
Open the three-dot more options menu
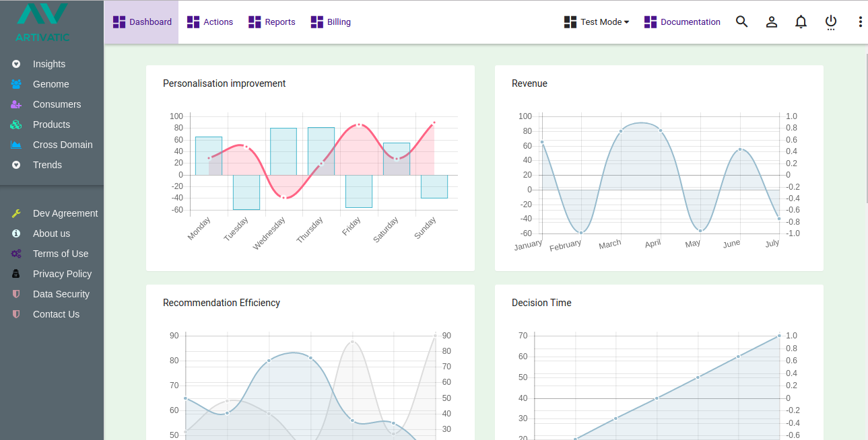(x=860, y=22)
